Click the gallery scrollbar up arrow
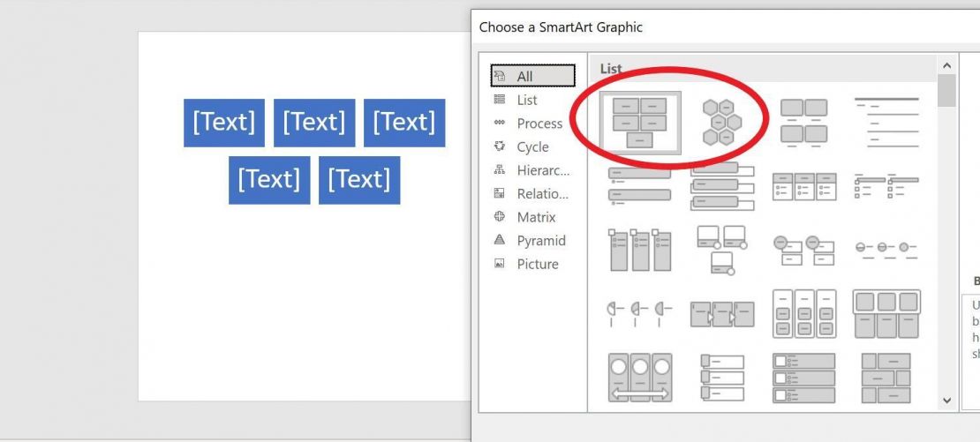980x442 pixels. point(947,66)
